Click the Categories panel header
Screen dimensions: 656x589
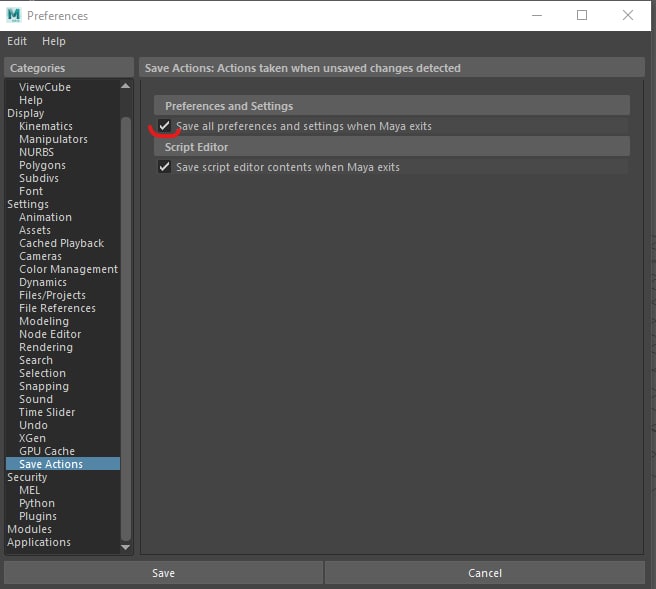click(69, 68)
